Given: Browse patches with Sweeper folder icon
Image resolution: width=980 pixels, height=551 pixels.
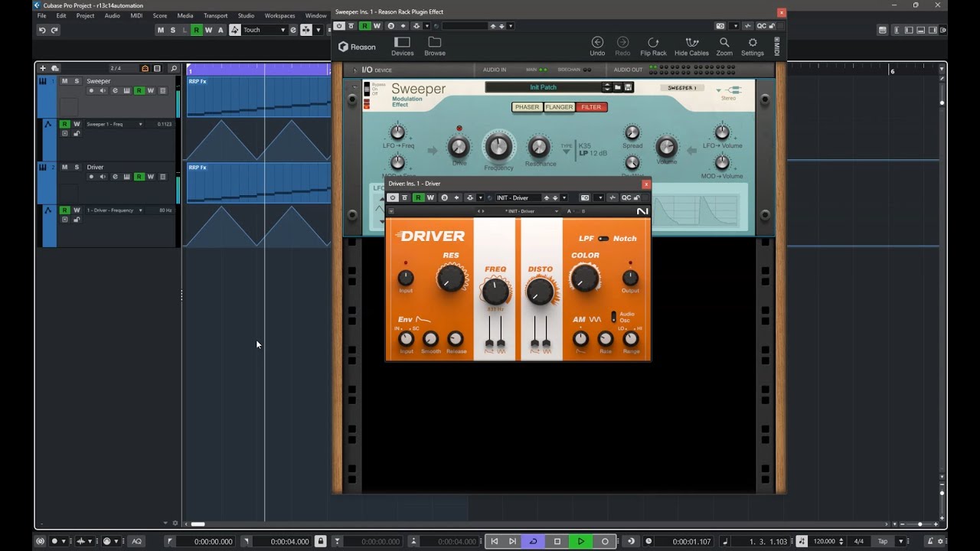Looking at the screenshot, I should pyautogui.click(x=618, y=87).
